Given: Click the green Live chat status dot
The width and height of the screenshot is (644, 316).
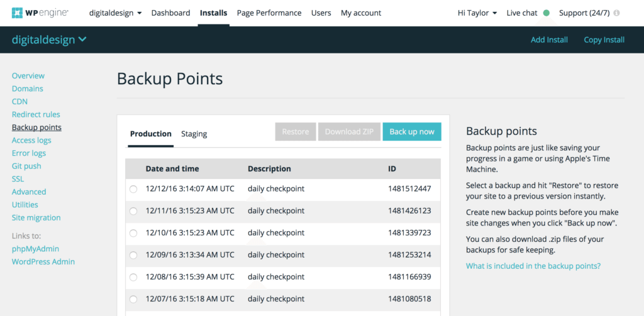Looking at the screenshot, I should coord(546,13).
